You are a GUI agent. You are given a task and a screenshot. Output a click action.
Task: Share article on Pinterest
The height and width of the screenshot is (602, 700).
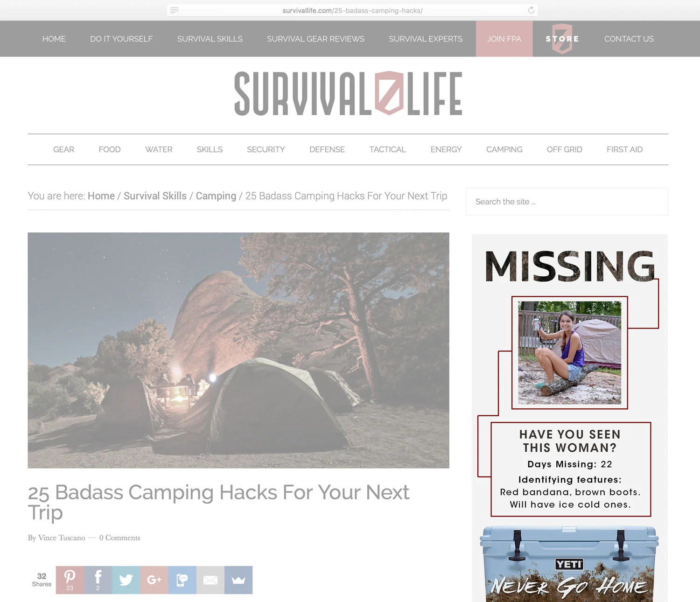(70, 580)
